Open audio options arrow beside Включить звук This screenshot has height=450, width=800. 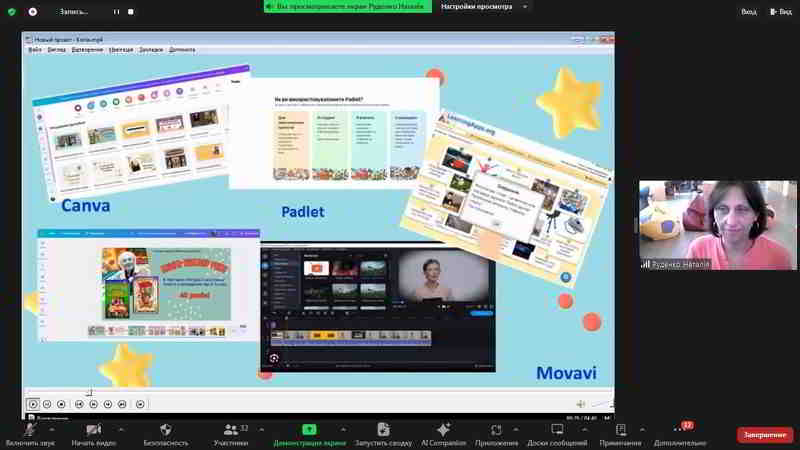(52, 430)
